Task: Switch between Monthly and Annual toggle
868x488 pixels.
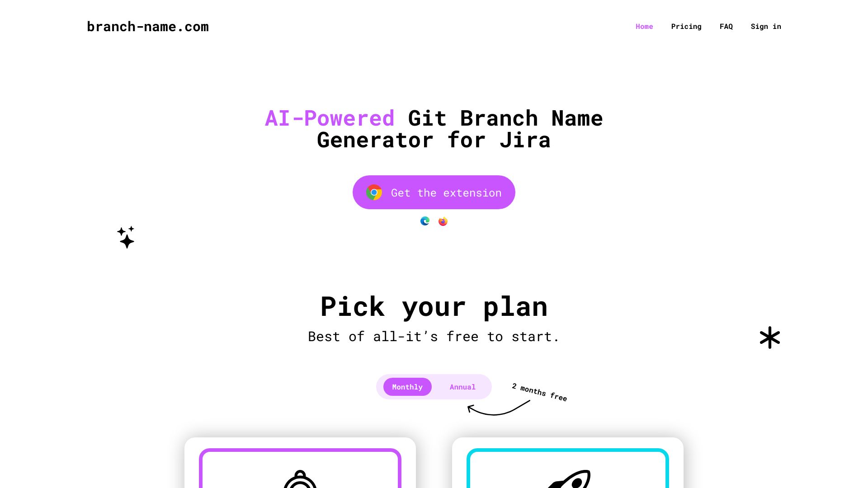Action: pyautogui.click(x=462, y=387)
